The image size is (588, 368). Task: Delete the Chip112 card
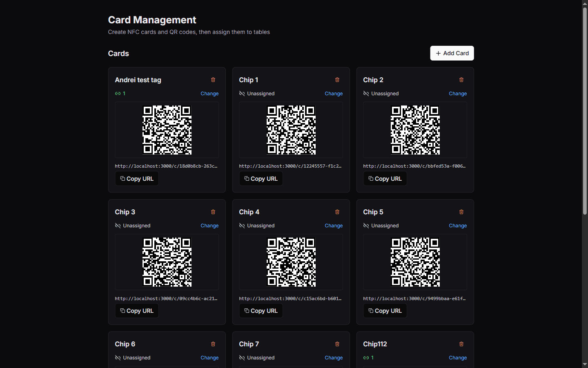click(x=461, y=344)
